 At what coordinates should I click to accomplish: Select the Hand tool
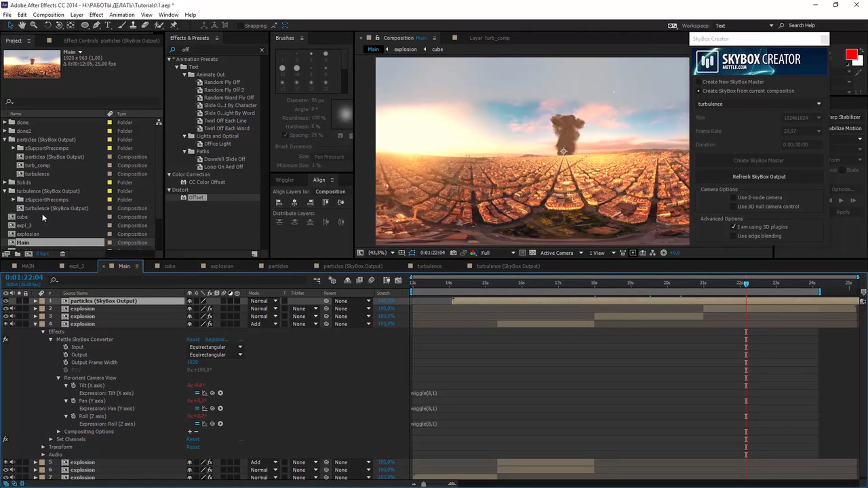point(22,25)
